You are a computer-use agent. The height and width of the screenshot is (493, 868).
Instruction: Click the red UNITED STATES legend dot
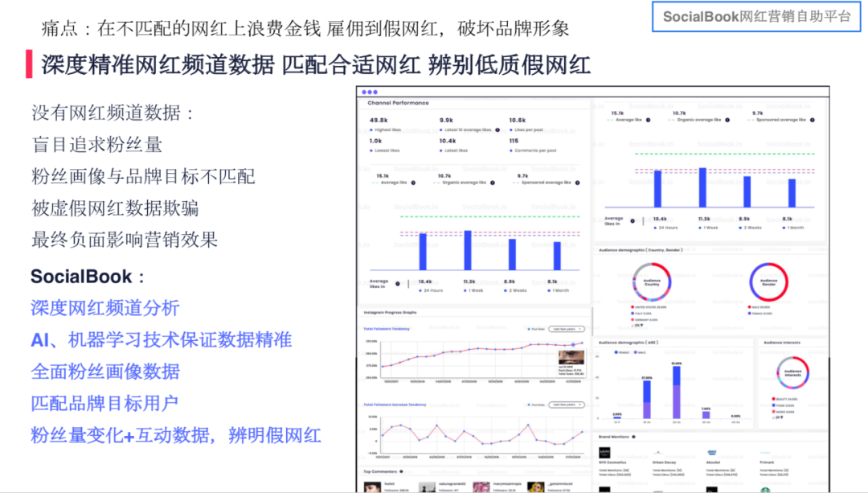tap(633, 307)
